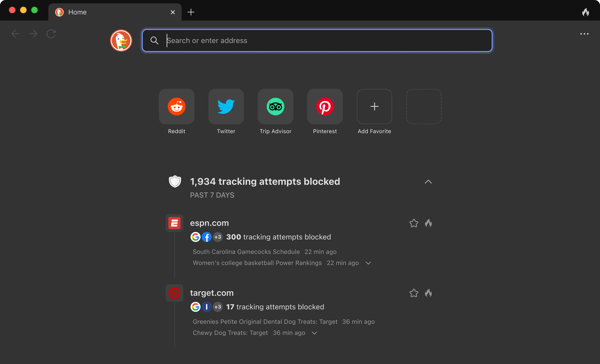600x364 pixels.
Task: Open the Chewy Dog Treats: Target link
Action: (x=230, y=333)
